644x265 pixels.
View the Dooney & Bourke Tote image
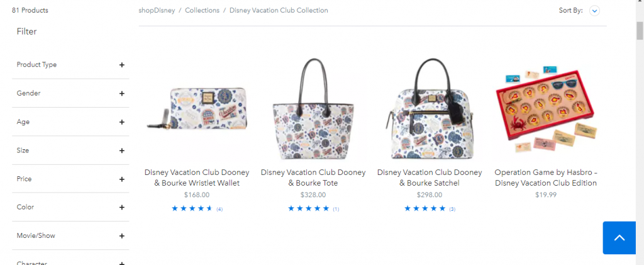pos(313,108)
